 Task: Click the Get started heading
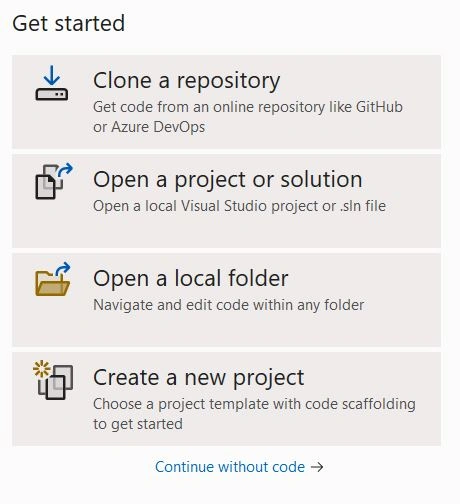pyautogui.click(x=69, y=23)
